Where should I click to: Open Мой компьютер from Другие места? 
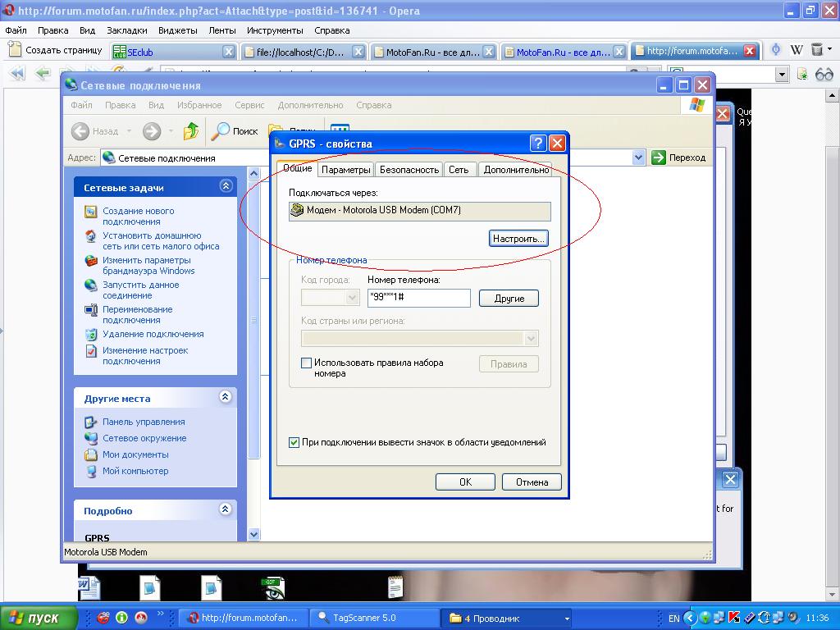tap(135, 472)
